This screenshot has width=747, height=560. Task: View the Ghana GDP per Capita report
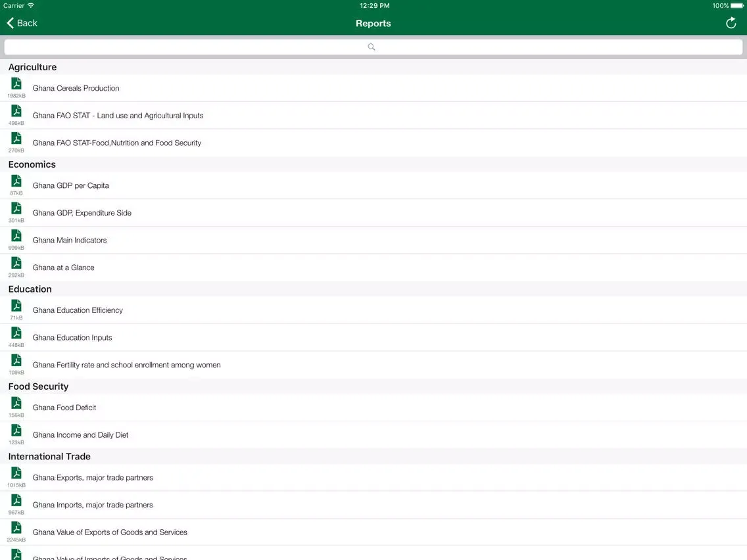[373, 185]
